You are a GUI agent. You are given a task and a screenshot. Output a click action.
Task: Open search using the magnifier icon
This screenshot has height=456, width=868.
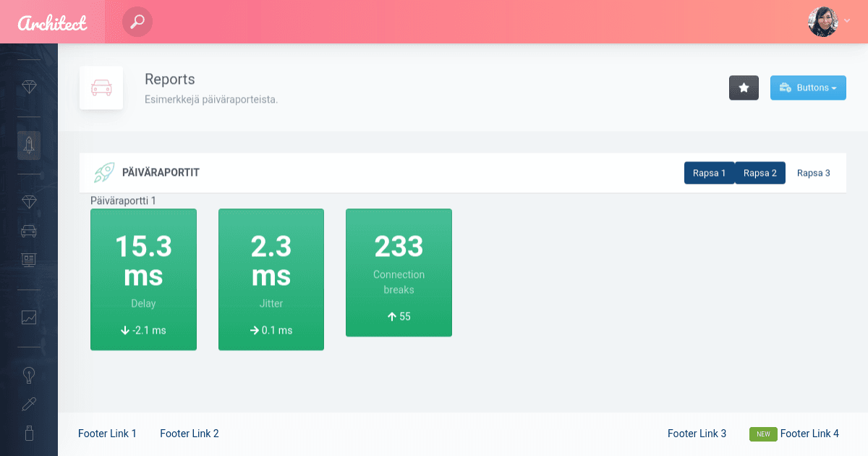136,22
